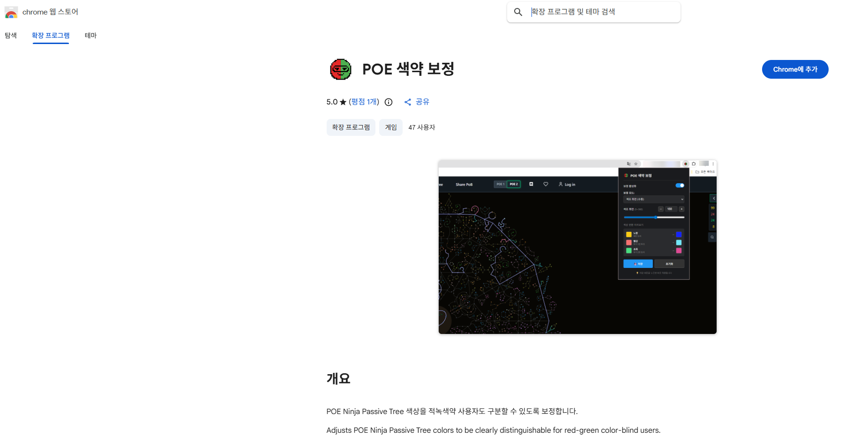Click the 'POE 색약 보정' title text

[x=408, y=69]
